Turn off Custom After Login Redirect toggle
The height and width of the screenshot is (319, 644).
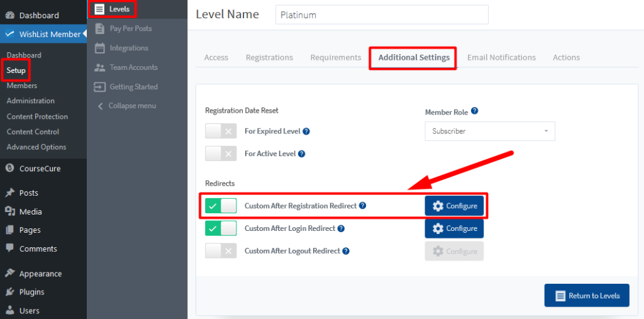point(221,228)
